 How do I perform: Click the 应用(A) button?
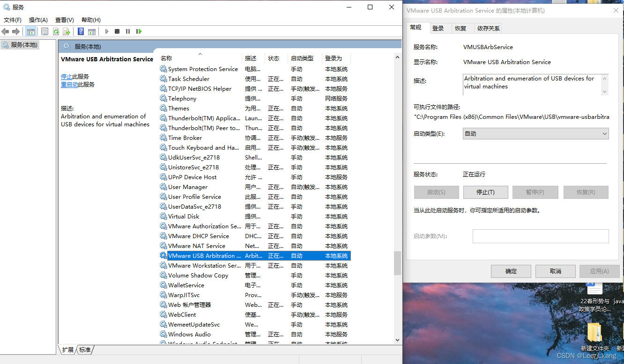point(600,271)
